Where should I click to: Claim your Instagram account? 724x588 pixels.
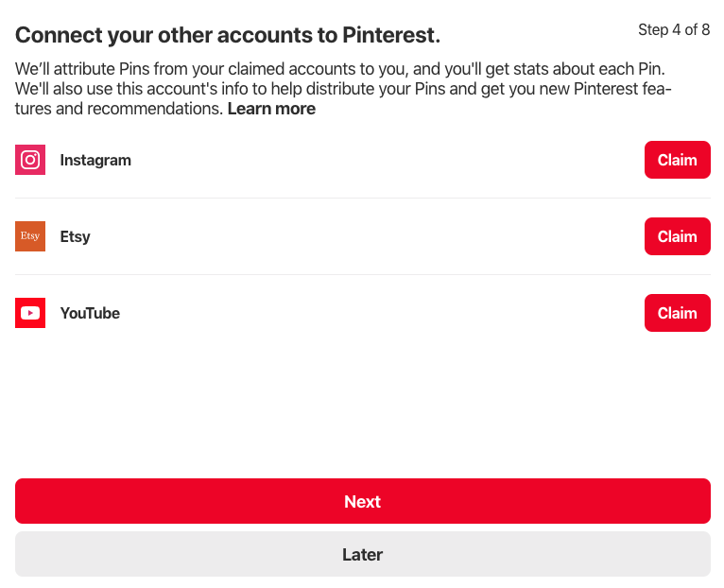[x=678, y=160]
